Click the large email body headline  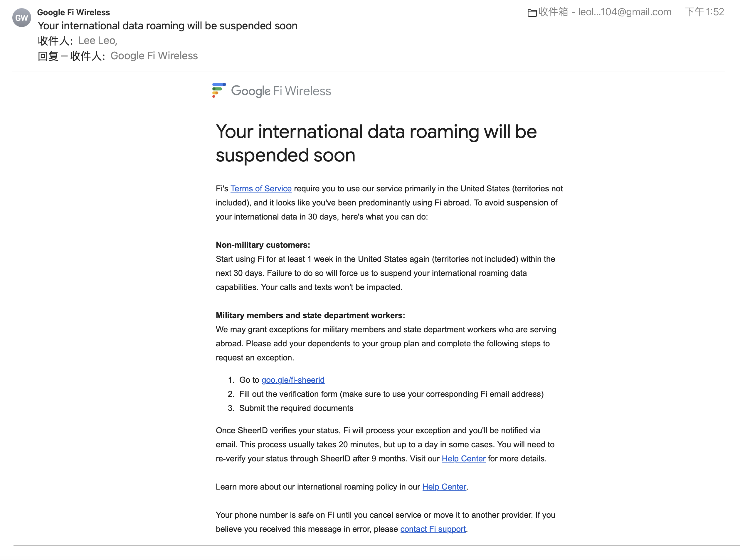(376, 143)
